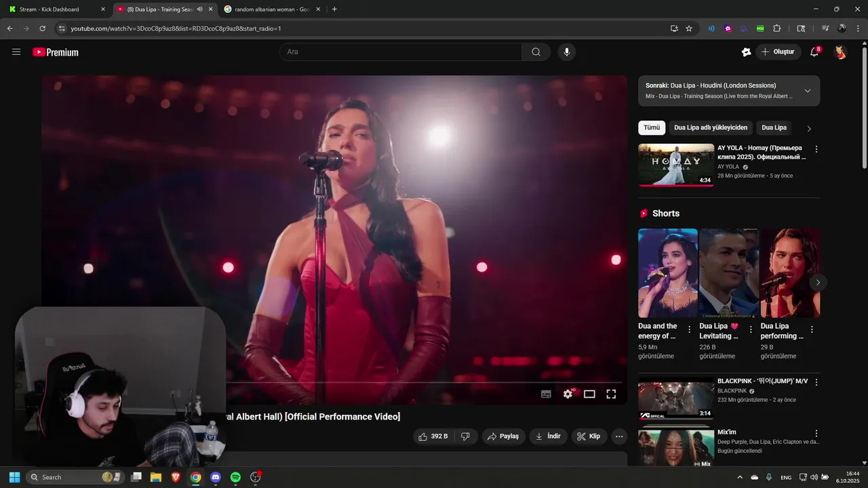Mute the Dua Lipa tab audio
This screenshot has width=868, height=488.
click(199, 9)
